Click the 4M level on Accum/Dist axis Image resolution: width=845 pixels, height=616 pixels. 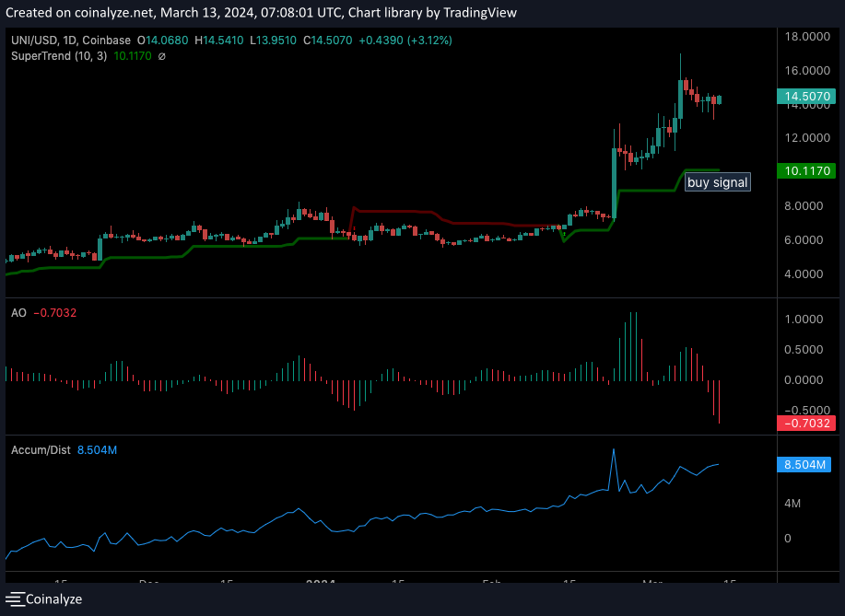(792, 504)
